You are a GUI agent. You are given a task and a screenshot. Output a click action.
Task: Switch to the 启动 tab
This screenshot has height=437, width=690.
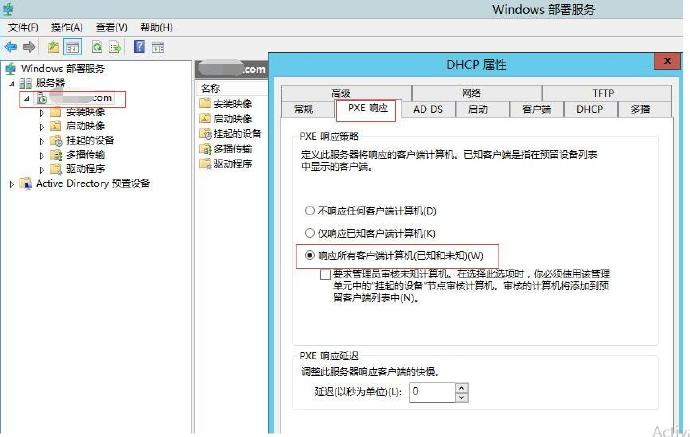[x=483, y=109]
